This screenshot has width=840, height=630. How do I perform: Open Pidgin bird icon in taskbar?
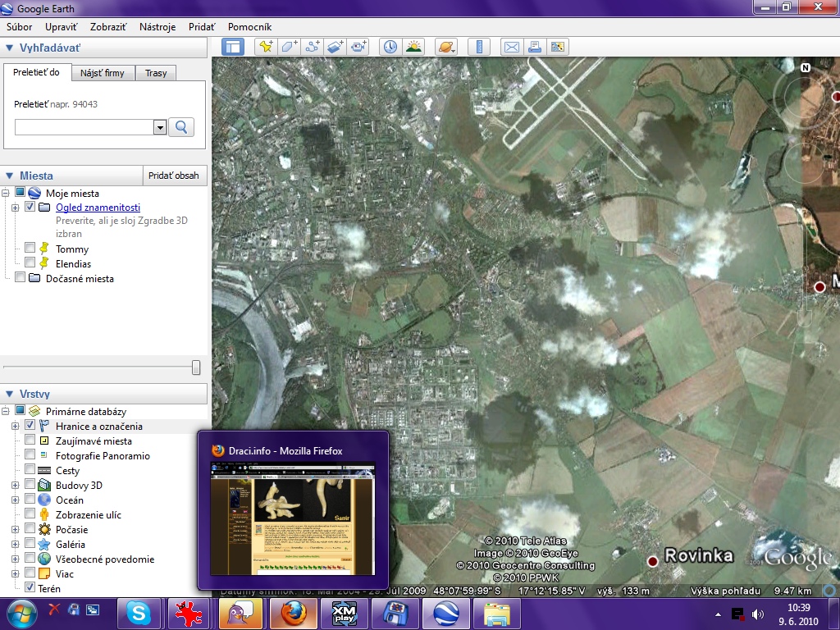pos(241,614)
